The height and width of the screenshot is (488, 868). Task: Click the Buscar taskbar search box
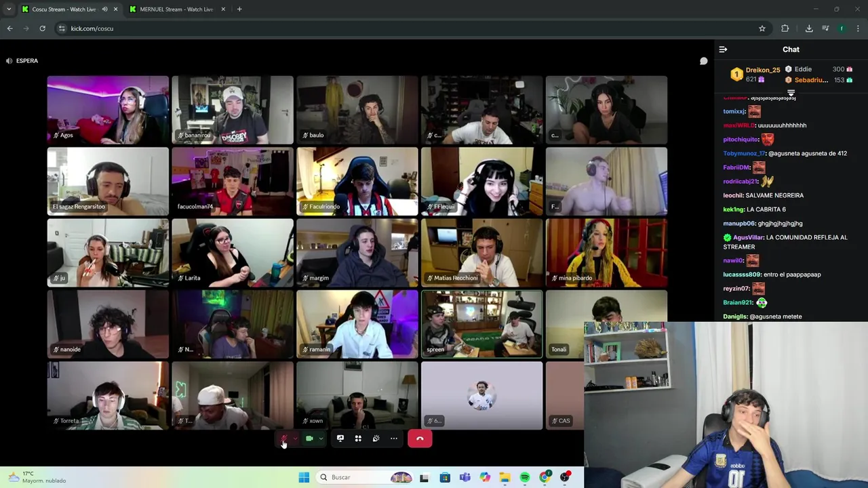click(x=366, y=477)
